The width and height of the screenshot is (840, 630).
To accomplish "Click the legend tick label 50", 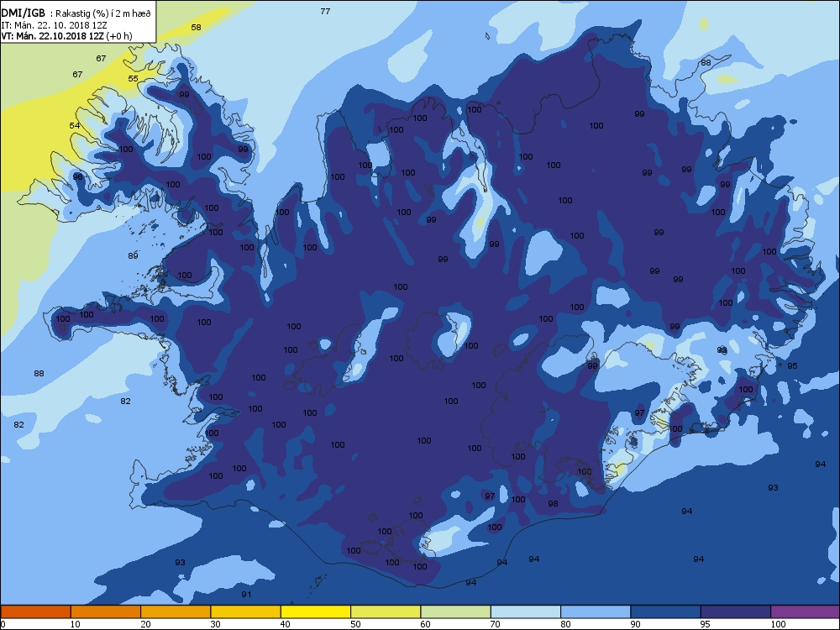I will coord(355,624).
